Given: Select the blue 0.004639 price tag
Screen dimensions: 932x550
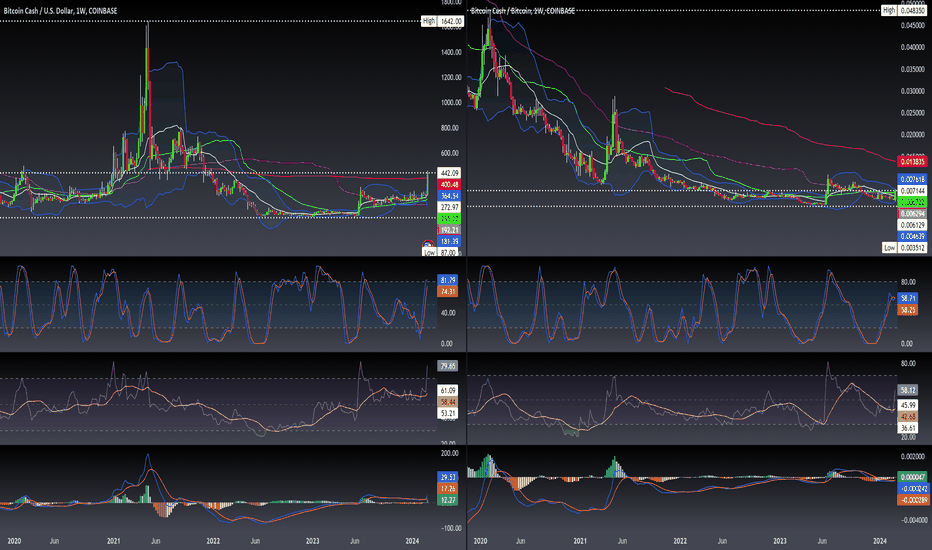Looking at the screenshot, I should 912,237.
